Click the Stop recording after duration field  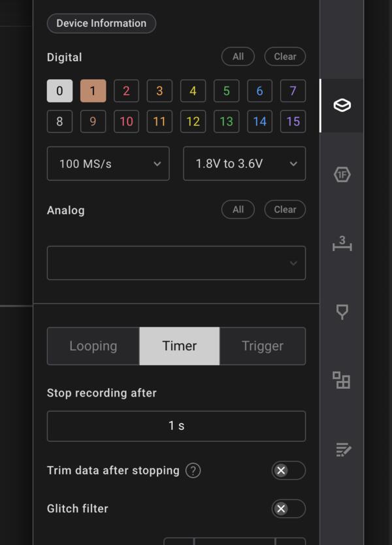pos(176,426)
